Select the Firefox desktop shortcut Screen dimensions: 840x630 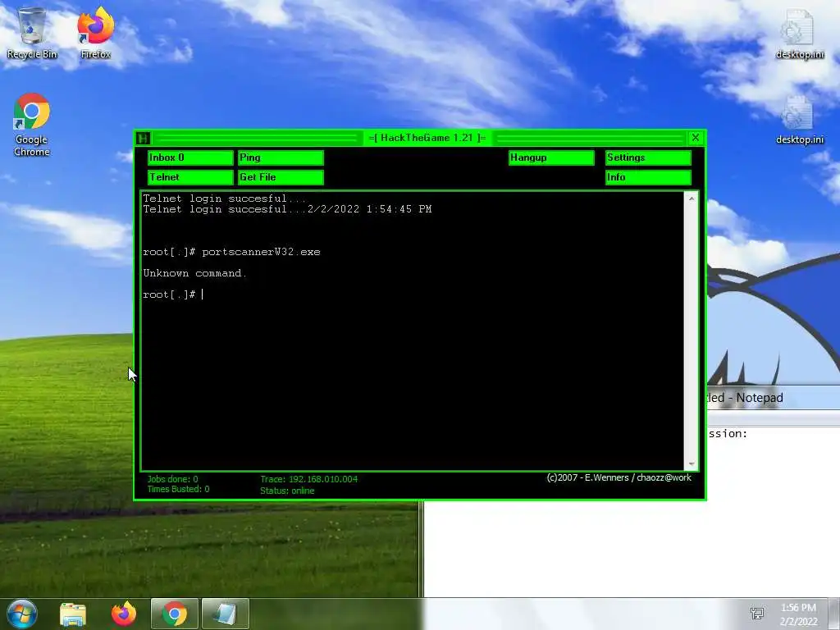point(95,33)
